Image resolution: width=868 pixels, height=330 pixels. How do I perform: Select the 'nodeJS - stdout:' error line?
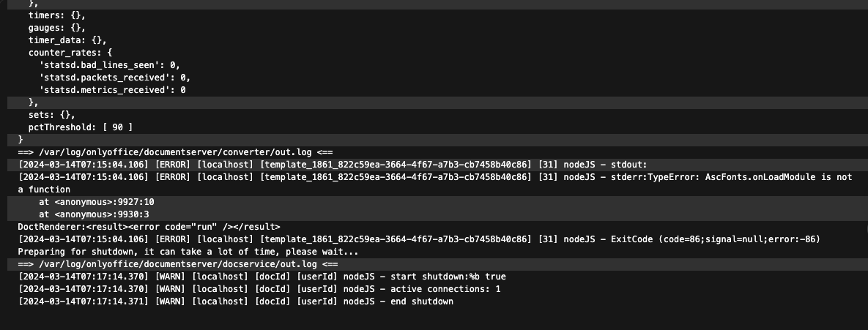tap(332, 165)
